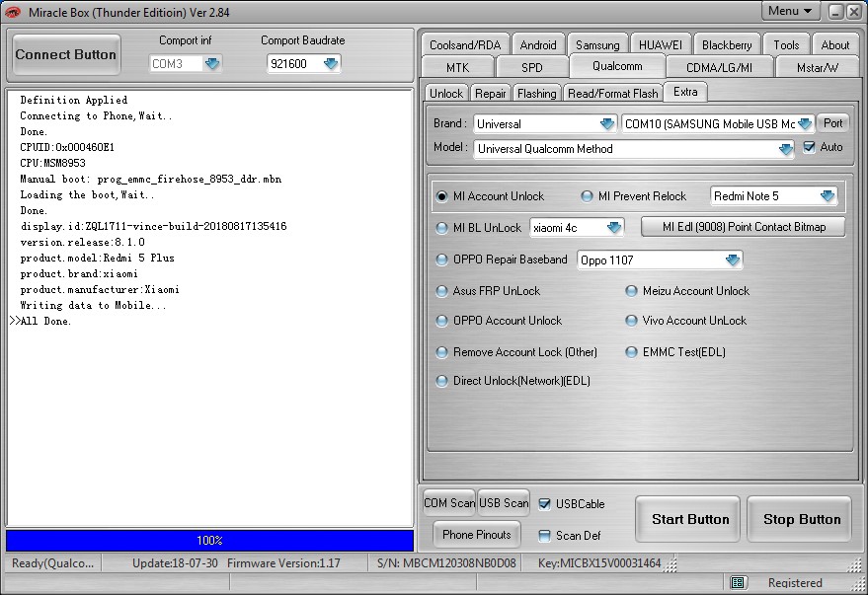Select EMMC Test(EDL) radio option
The width and height of the screenshot is (868, 595).
(x=631, y=352)
